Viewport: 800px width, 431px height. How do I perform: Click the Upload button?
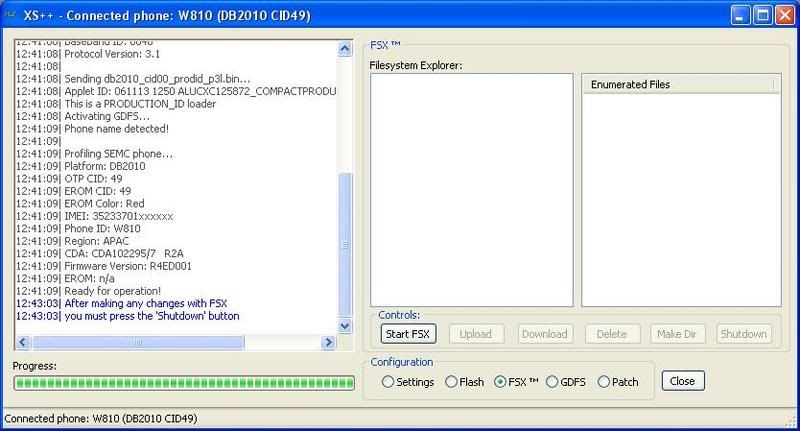pyautogui.click(x=476, y=334)
